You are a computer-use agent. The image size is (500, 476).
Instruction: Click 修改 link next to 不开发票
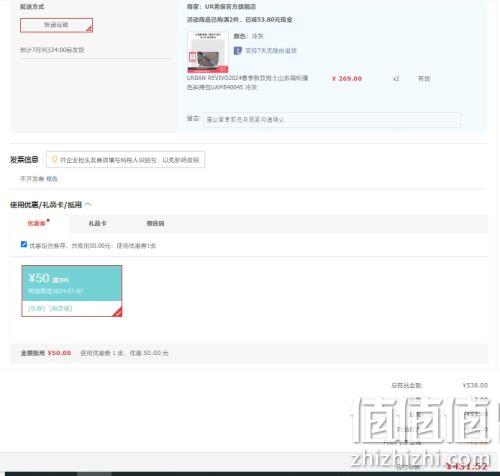click(x=52, y=179)
